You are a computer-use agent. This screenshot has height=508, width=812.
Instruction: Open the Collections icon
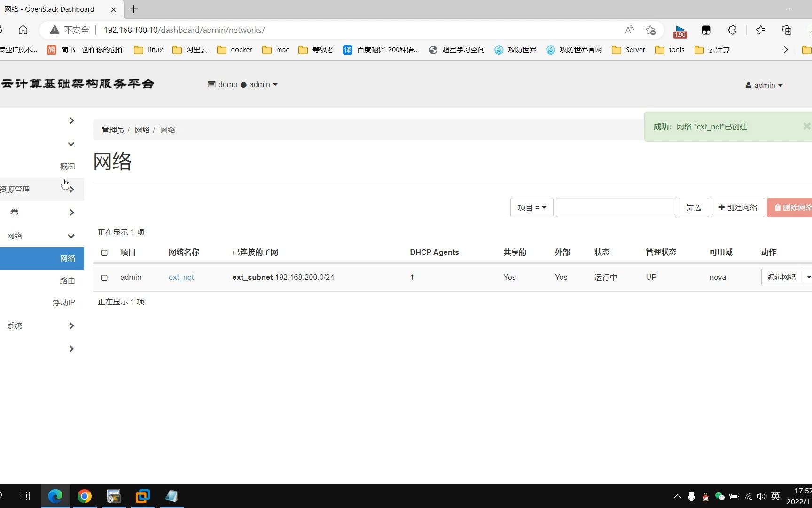pyautogui.click(x=787, y=30)
